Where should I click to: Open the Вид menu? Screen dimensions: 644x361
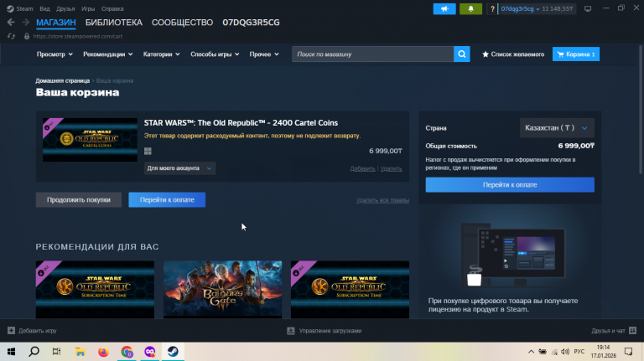[44, 8]
